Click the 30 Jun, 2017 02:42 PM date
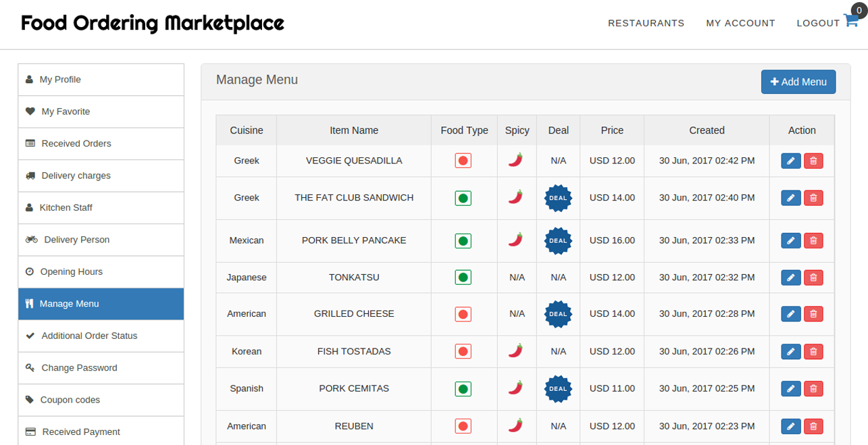This screenshot has width=868, height=445. 707,161
